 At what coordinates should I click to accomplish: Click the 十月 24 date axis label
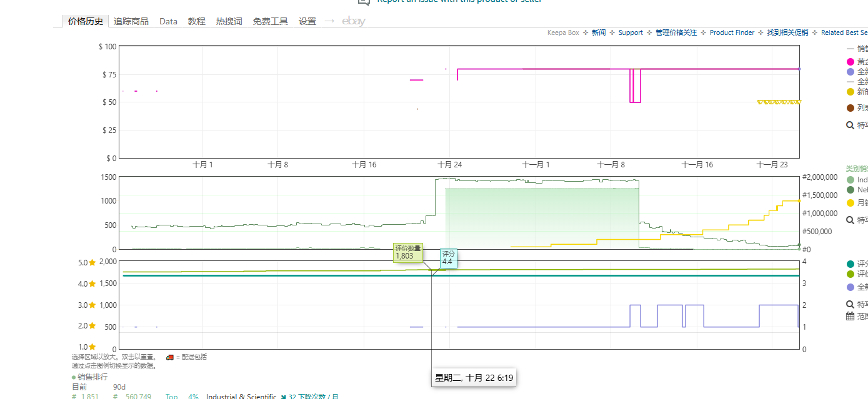coord(449,165)
